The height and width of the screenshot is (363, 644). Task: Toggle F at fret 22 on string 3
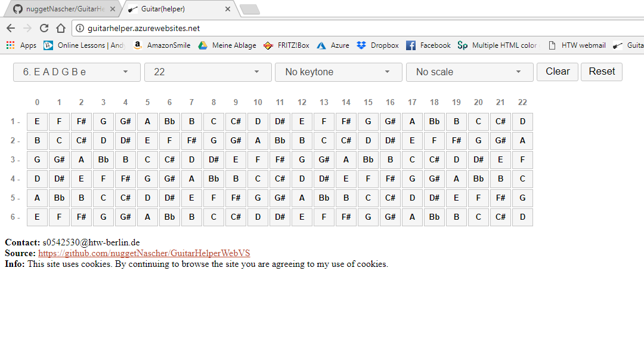tap(522, 160)
